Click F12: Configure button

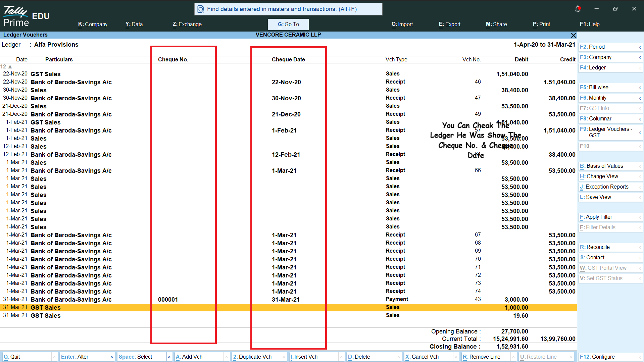coord(607,357)
